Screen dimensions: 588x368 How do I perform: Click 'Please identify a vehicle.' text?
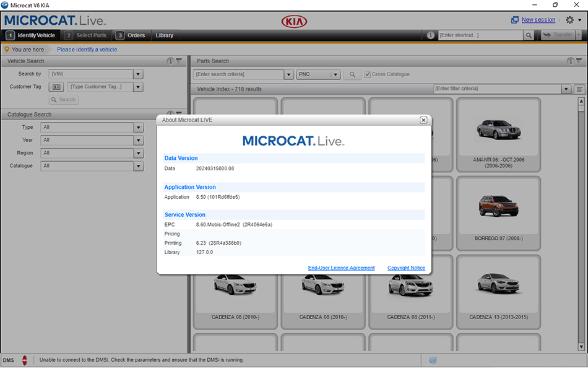click(x=88, y=50)
